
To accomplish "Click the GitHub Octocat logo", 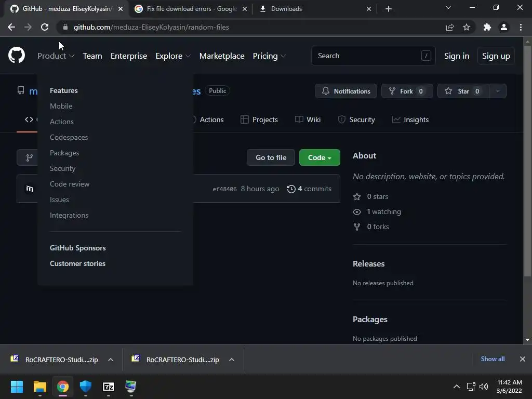I will 16,56.
